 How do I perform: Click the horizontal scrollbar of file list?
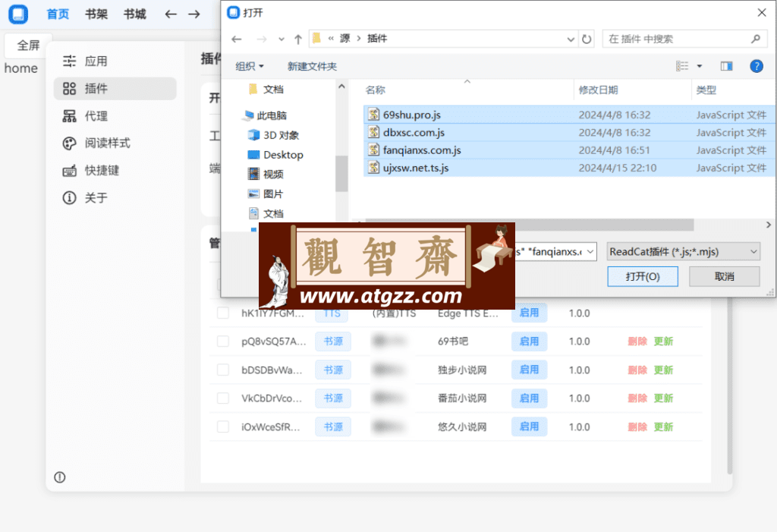[x=529, y=225]
